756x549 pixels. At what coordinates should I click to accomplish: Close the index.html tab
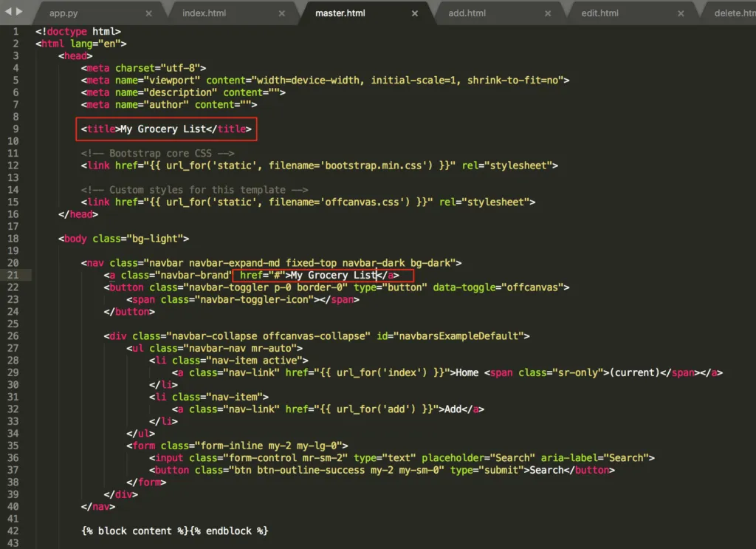pyautogui.click(x=282, y=13)
